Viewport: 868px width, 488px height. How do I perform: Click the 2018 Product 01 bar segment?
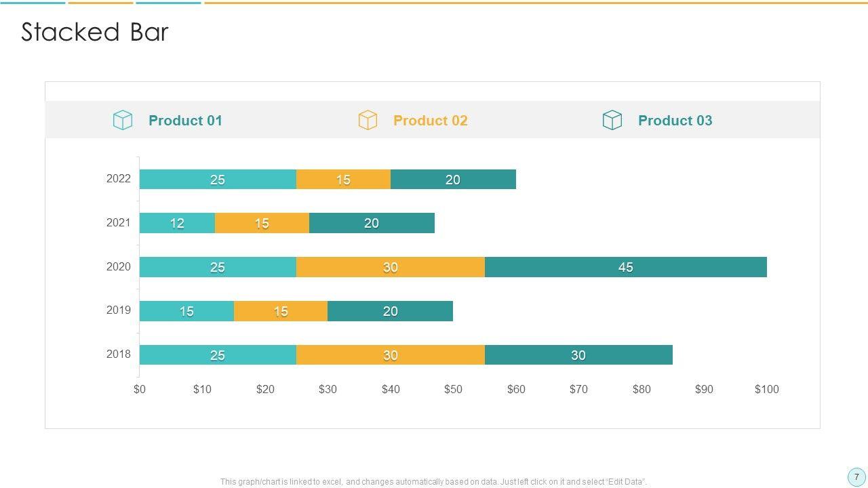coord(218,355)
